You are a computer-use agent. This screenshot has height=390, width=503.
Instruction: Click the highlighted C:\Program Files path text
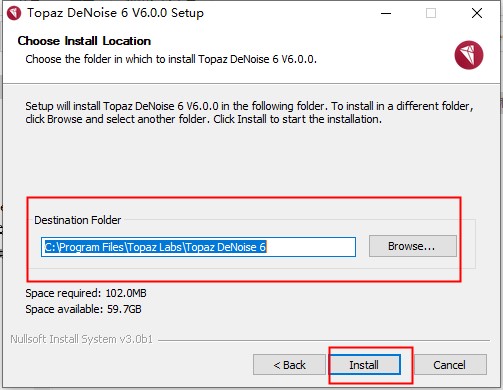point(155,247)
